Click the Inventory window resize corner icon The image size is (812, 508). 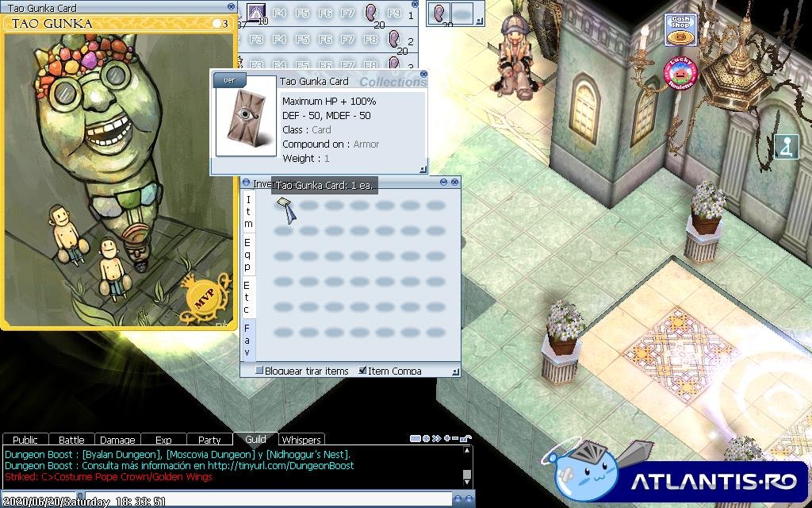(x=455, y=371)
